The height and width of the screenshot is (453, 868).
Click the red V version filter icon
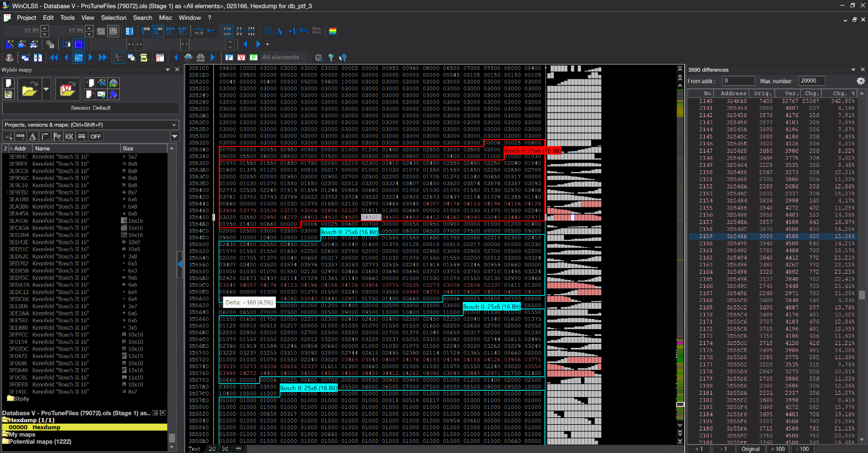pos(241,58)
